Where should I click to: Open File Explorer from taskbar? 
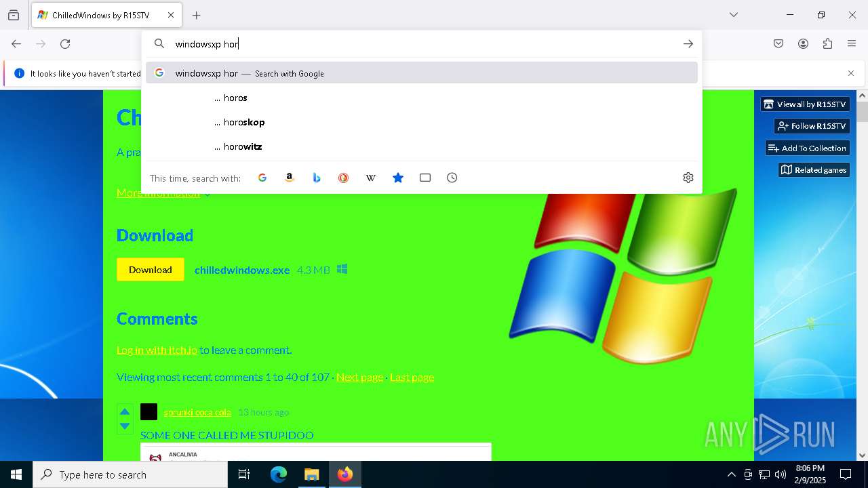(x=311, y=474)
